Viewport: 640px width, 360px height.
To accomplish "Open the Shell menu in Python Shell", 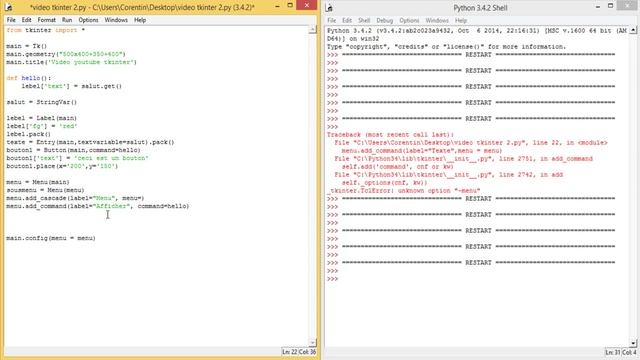I will click(364, 20).
